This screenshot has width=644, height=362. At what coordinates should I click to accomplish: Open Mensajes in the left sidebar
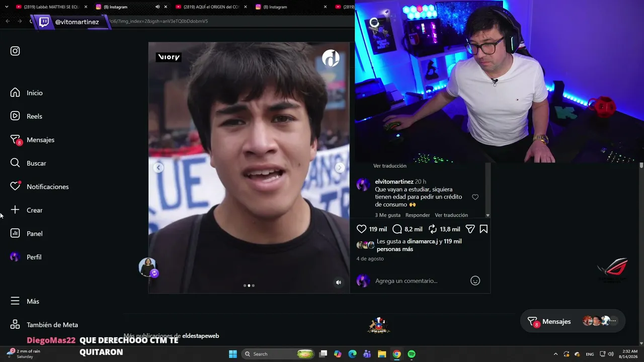32,140
